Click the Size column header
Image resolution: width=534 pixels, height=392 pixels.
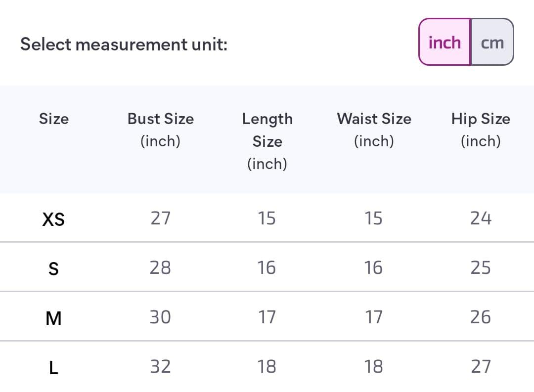54,119
